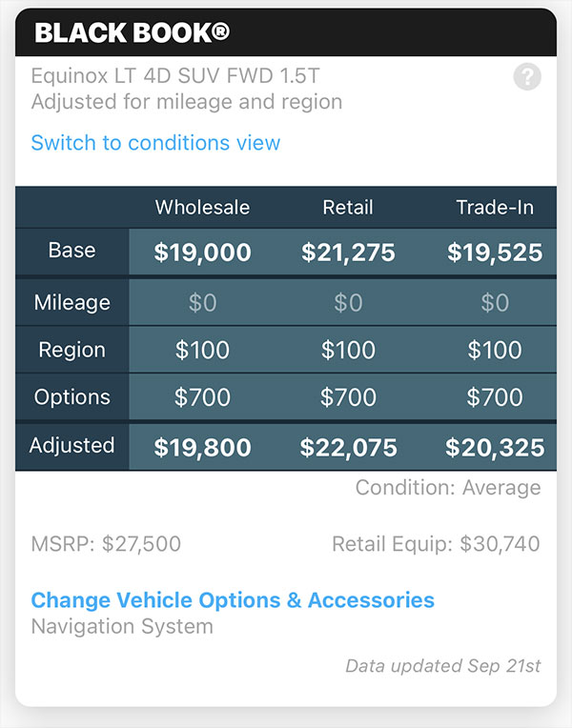Screen dimensions: 572x728
Task: Click the Adjusted row label
Action: pyautogui.click(x=72, y=445)
